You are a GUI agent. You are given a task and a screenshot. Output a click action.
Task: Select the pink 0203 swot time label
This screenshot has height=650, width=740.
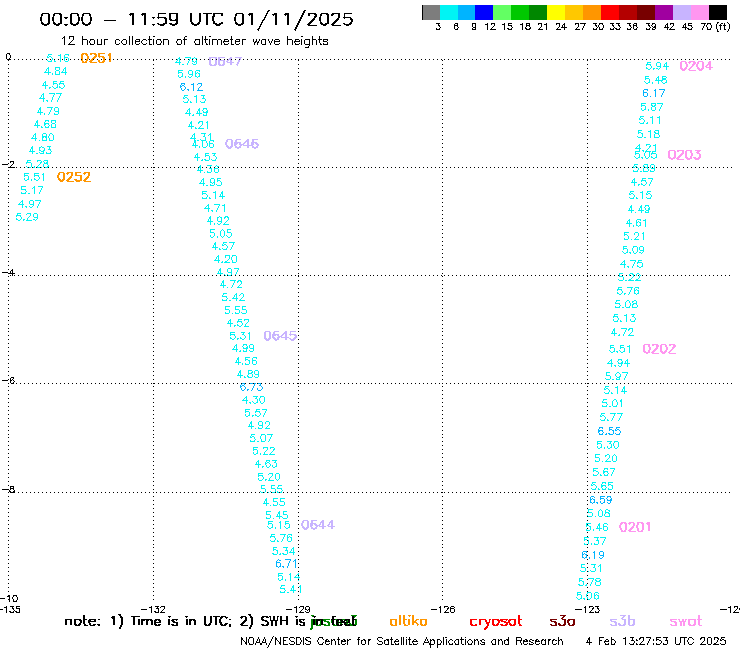pyautogui.click(x=684, y=155)
